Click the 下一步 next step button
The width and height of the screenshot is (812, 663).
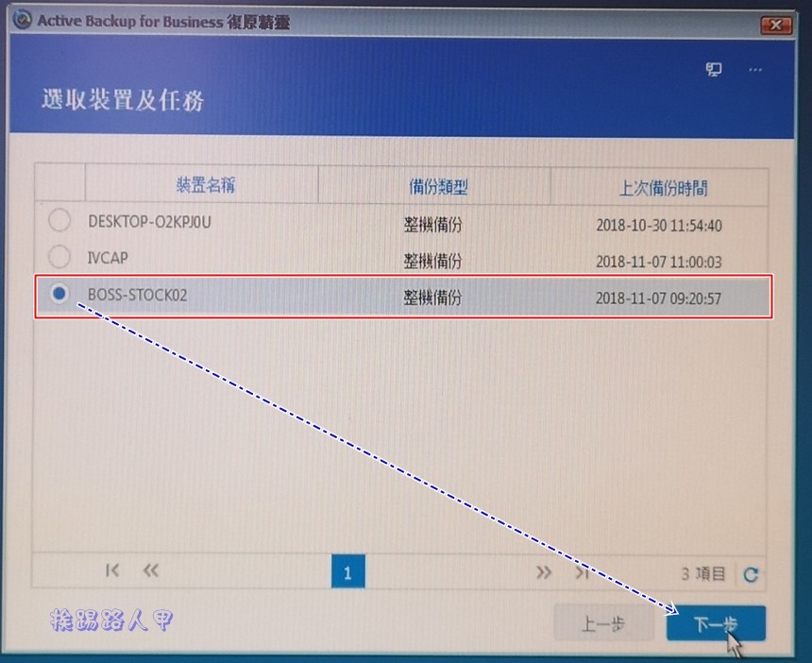pos(717,623)
